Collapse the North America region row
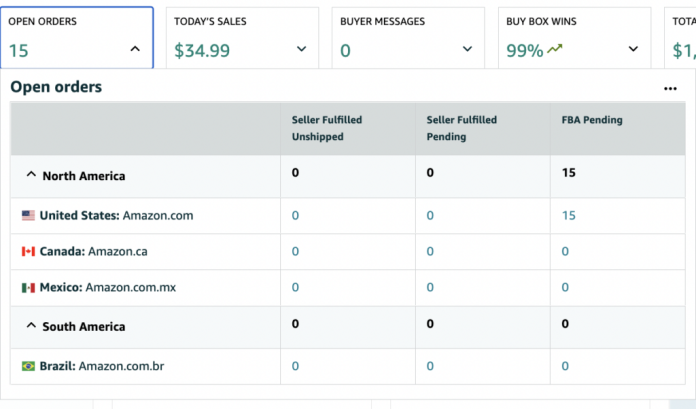The image size is (696, 409). [x=31, y=175]
